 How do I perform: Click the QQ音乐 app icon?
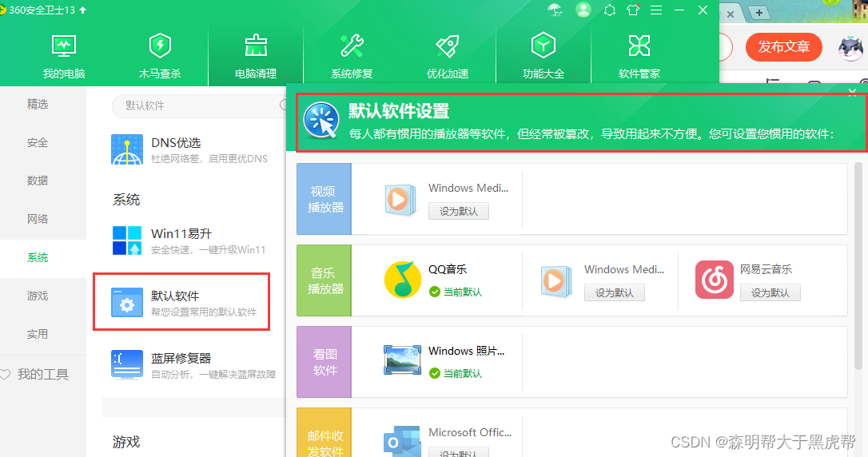(403, 280)
